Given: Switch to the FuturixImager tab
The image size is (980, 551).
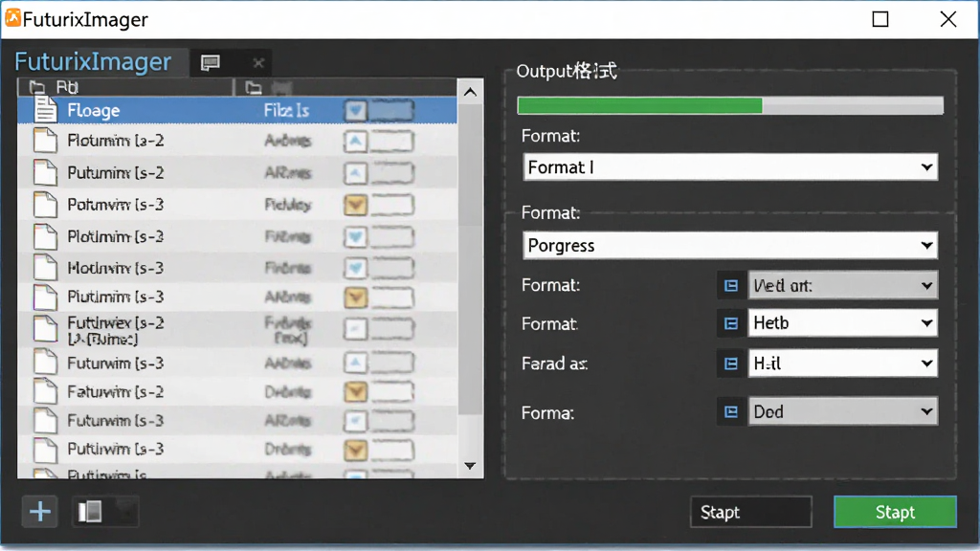Looking at the screenshot, I should coord(93,62).
